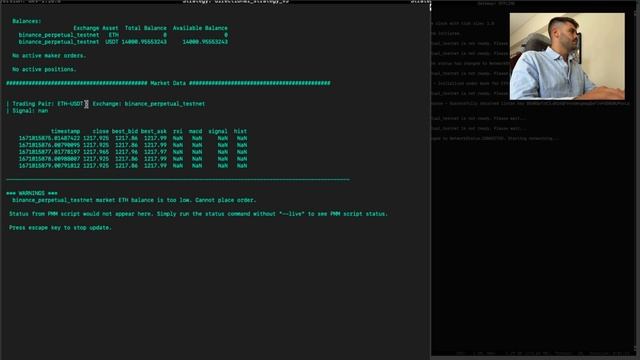The height and width of the screenshot is (360, 640).
Task: Click the 'Status from PMM script' notice line
Action: click(198, 214)
